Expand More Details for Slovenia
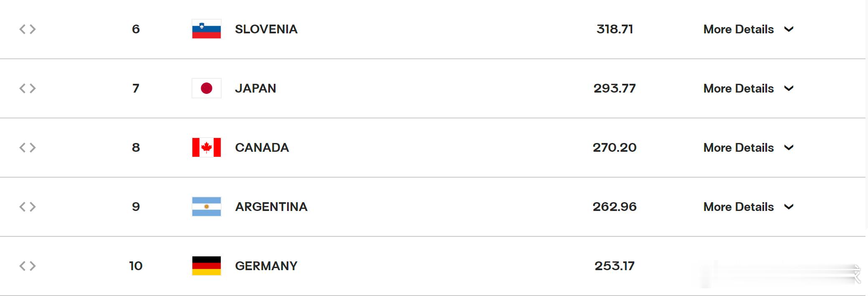 (x=748, y=29)
